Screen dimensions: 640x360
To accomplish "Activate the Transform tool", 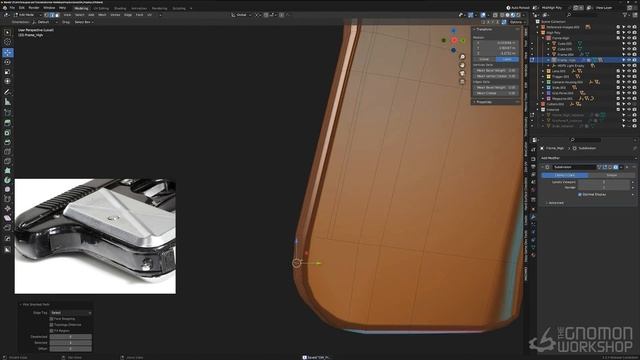I will pyautogui.click(x=7, y=81).
